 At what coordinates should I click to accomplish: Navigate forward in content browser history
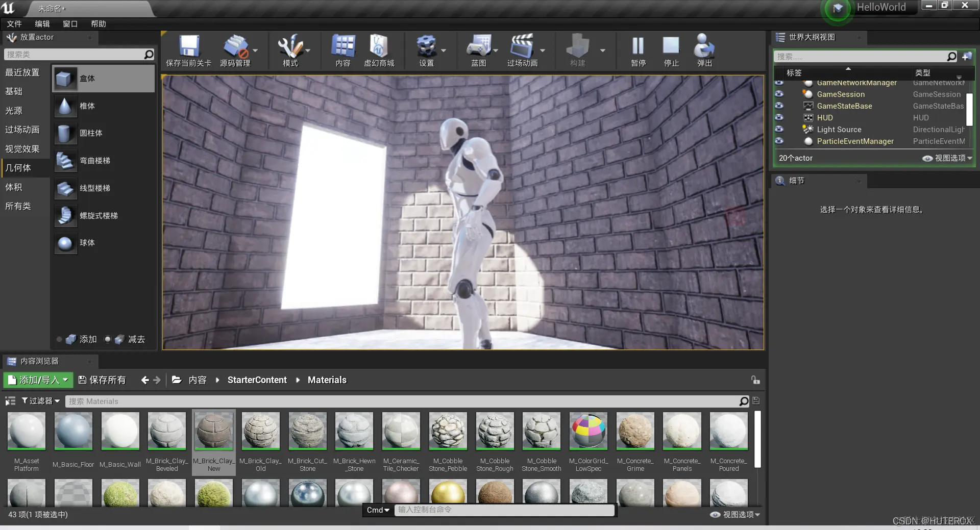pos(157,380)
